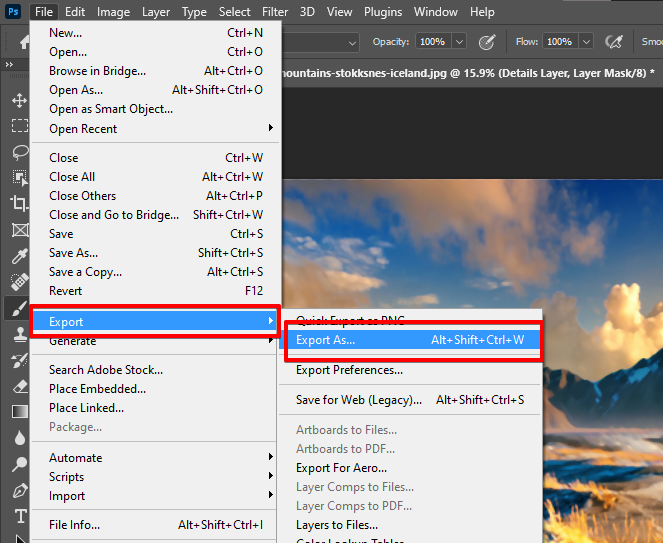Click the Flow 100% value field
Image resolution: width=663 pixels, height=543 pixels.
(x=560, y=41)
